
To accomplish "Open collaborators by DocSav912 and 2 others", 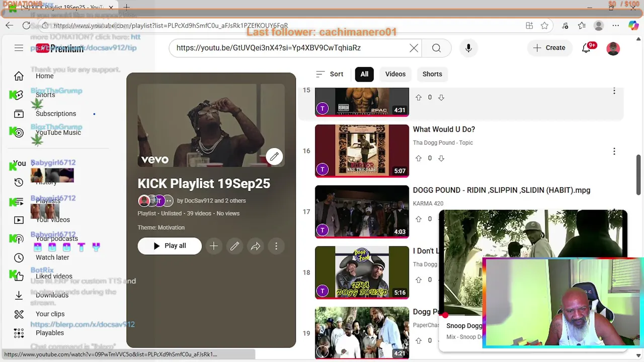I will click(211, 201).
